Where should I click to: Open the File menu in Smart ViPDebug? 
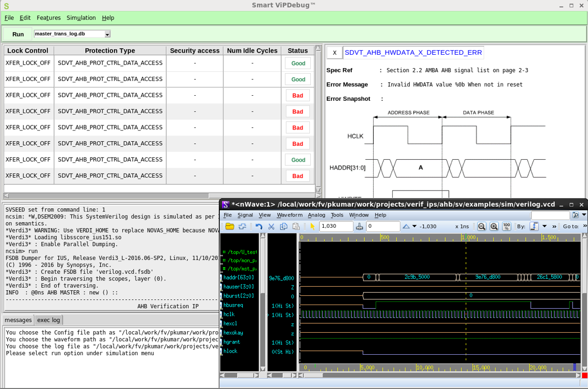pyautogui.click(x=9, y=17)
